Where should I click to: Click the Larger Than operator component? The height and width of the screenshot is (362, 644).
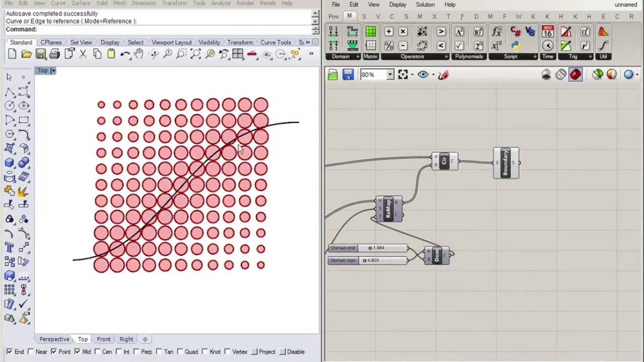441,32
